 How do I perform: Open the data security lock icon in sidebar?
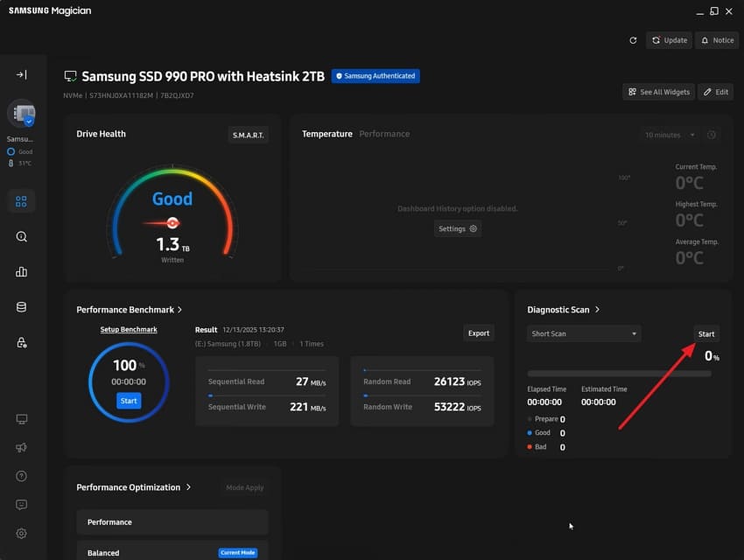point(21,342)
